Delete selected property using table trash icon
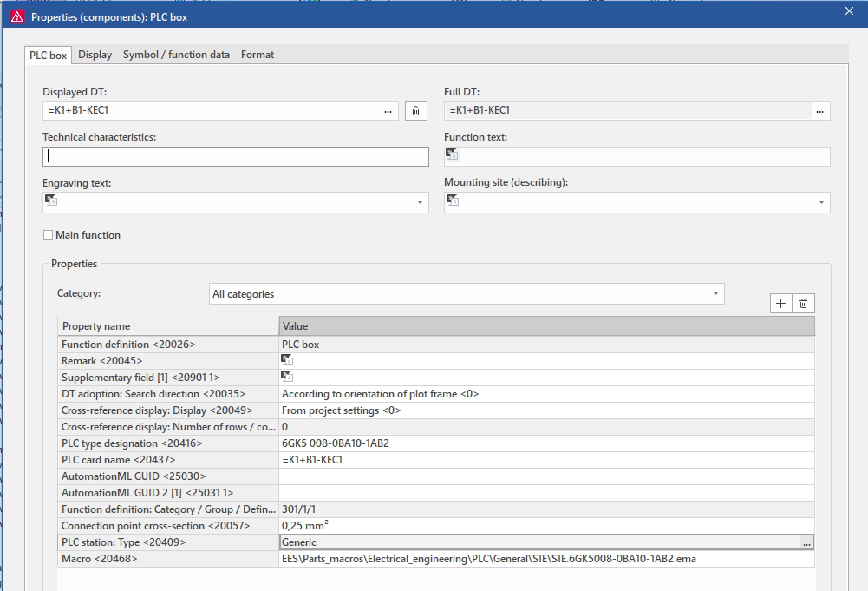The width and height of the screenshot is (868, 591). point(804,303)
